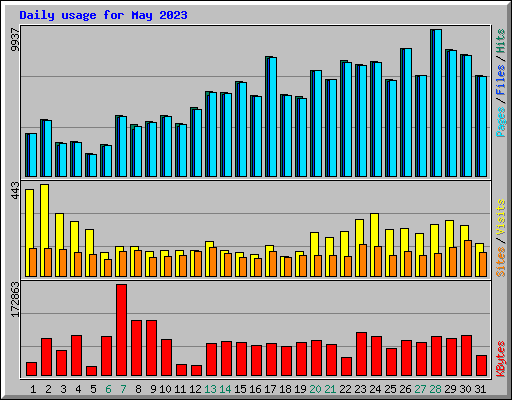The image size is (512, 400).
Task: Click the tallest red KBytes bar for day 7
Action: pos(121,330)
